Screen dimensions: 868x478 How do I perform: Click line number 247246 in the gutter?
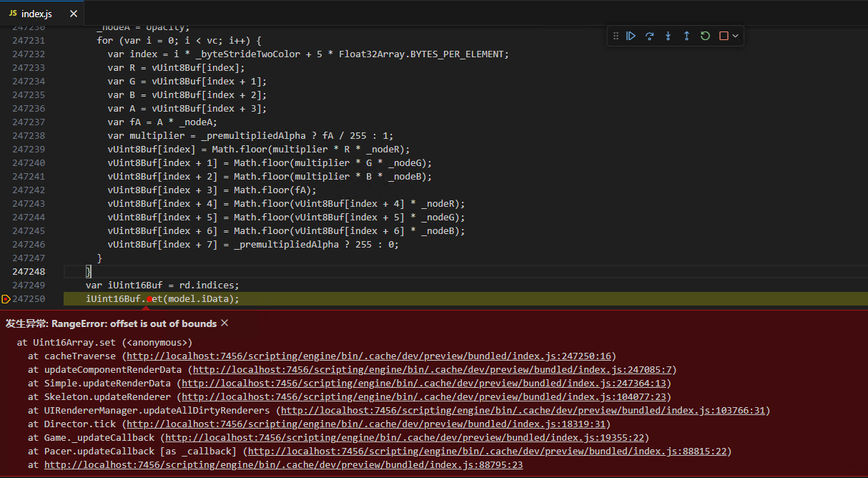[29, 245]
